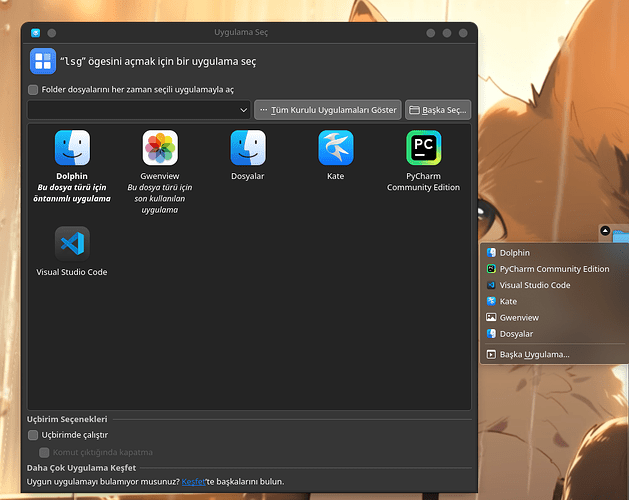
Task: Click "Tüm Kurulu Uygulamaları Göster" button
Action: click(x=328, y=109)
